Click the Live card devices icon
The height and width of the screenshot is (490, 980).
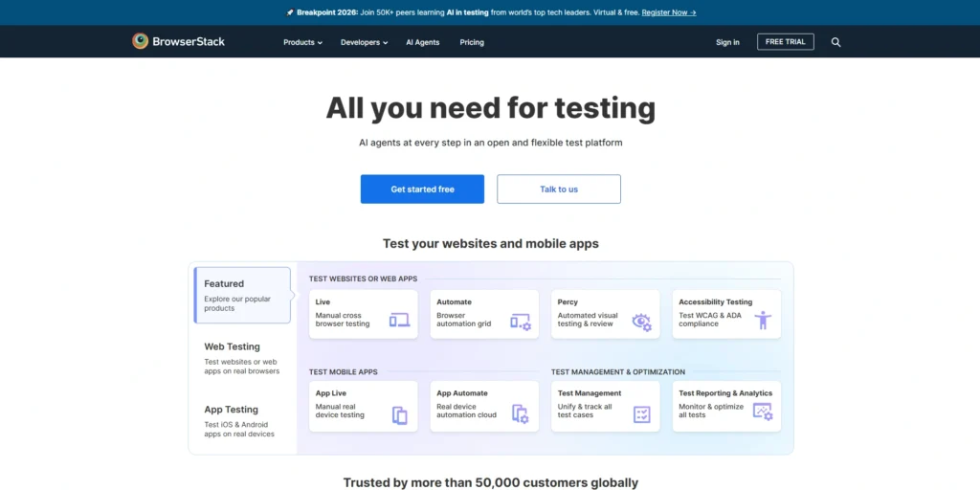coord(399,320)
